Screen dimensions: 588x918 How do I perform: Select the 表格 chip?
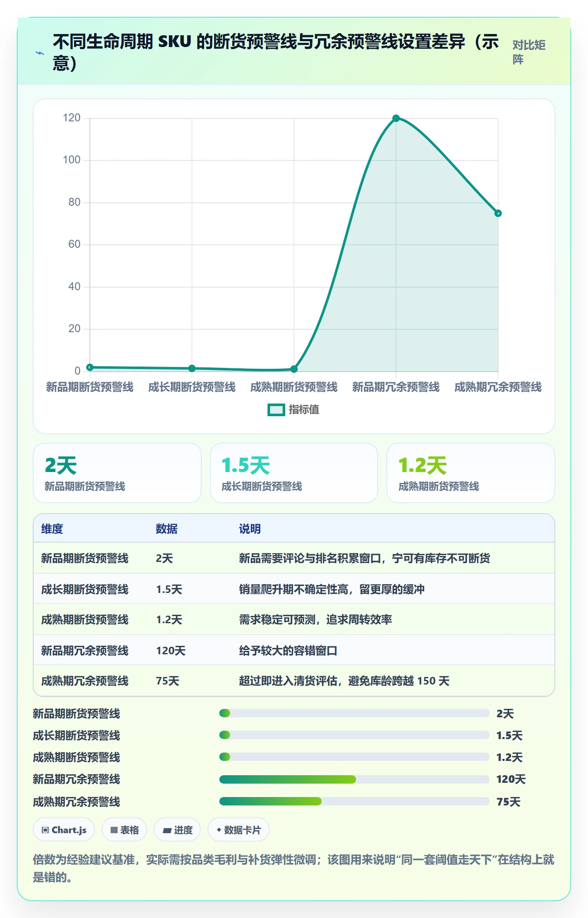click(x=124, y=830)
